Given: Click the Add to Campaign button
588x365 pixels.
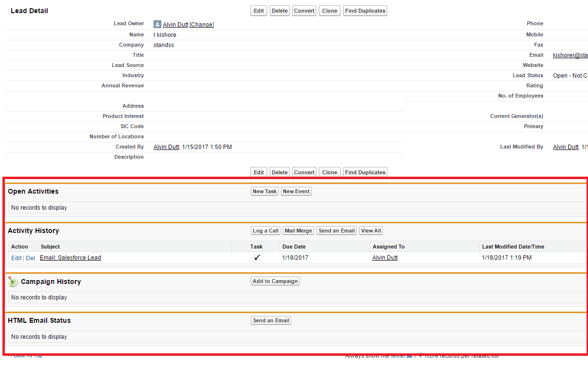Looking at the screenshot, I should (x=276, y=281).
